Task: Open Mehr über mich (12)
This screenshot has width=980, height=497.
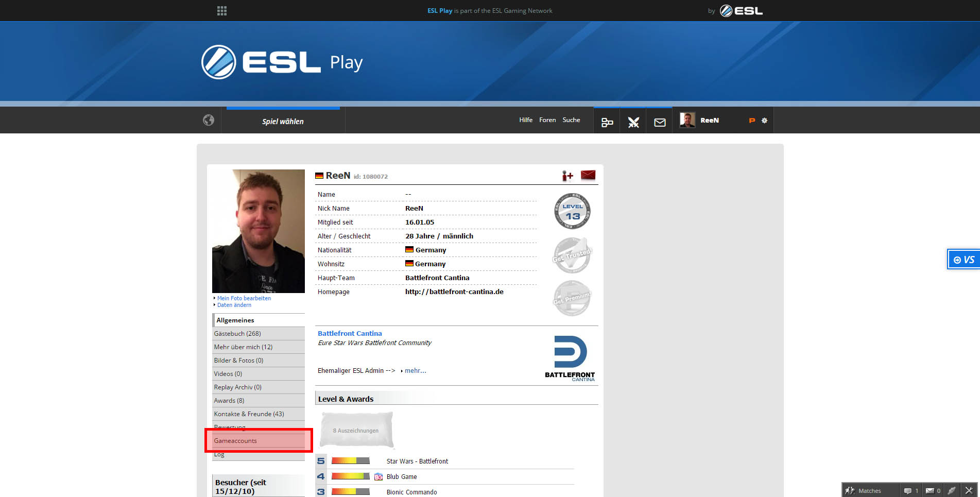Action: point(259,347)
